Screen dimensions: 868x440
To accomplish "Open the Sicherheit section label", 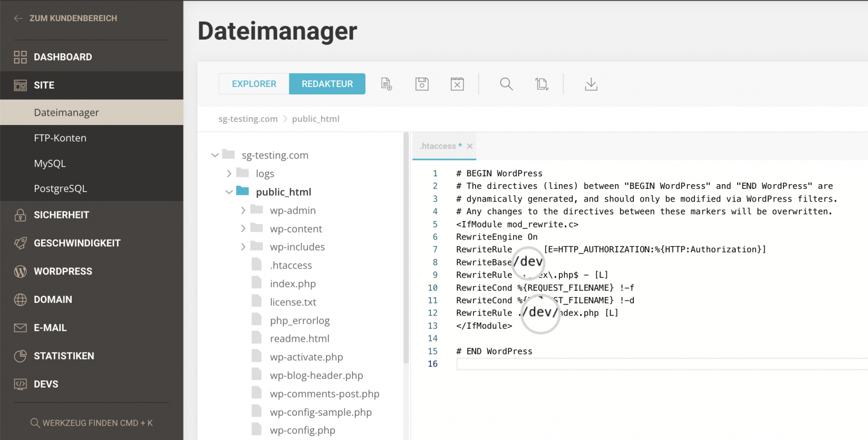I will pos(61,215).
